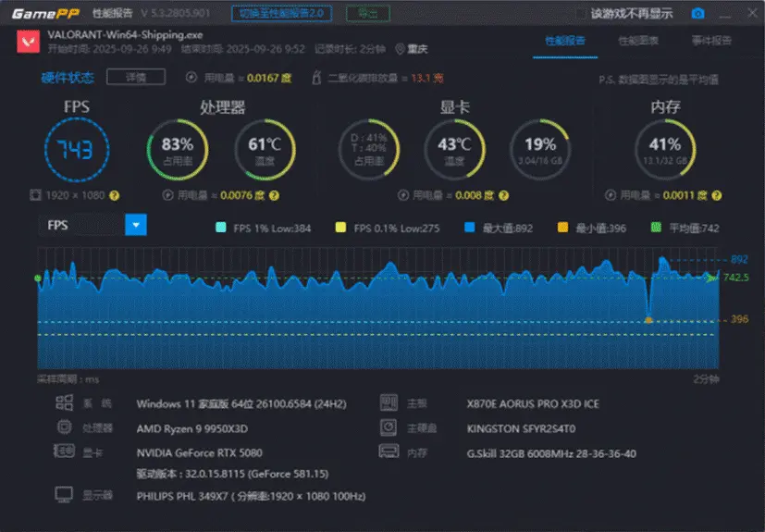The height and width of the screenshot is (532, 765).
Task: Click the total power usage icon
Action: click(191, 78)
